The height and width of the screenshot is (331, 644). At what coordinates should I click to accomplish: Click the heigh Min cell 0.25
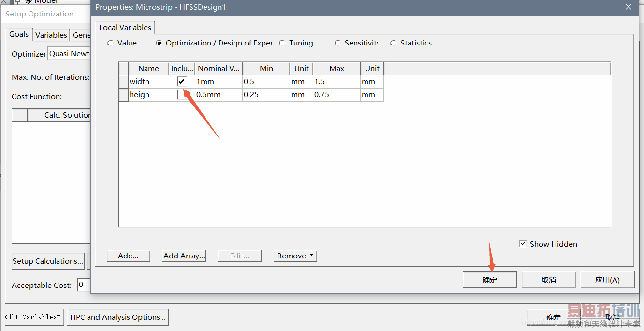pyautogui.click(x=266, y=95)
